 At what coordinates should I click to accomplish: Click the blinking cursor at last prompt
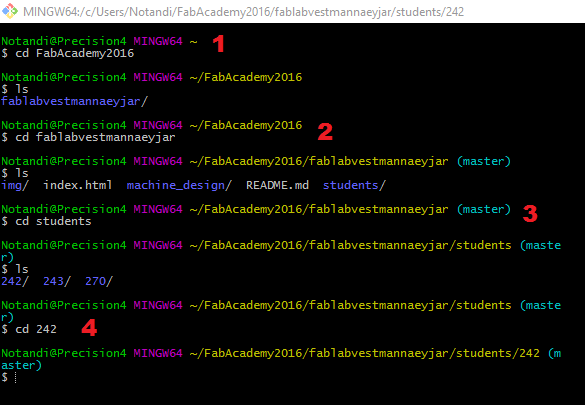[x=16, y=377]
